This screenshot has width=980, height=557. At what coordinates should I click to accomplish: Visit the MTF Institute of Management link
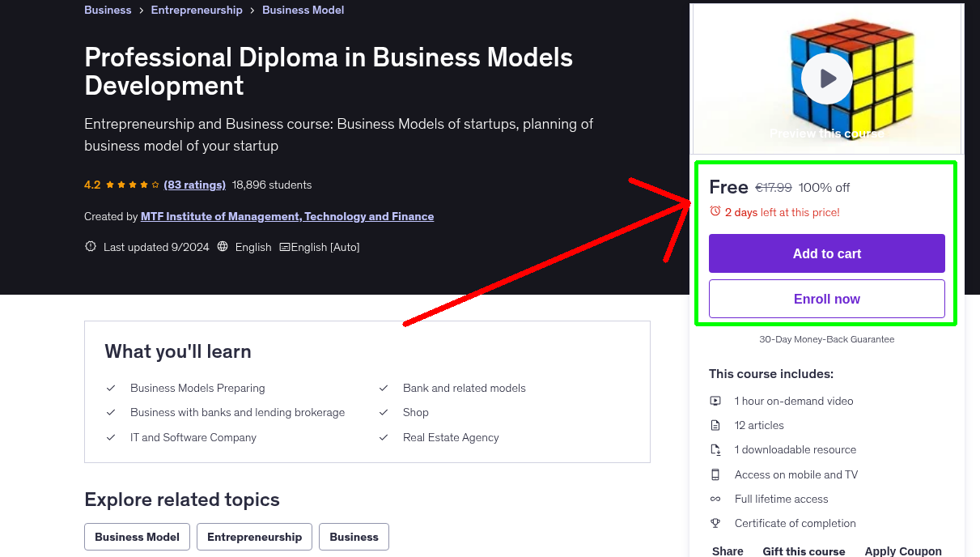(287, 216)
